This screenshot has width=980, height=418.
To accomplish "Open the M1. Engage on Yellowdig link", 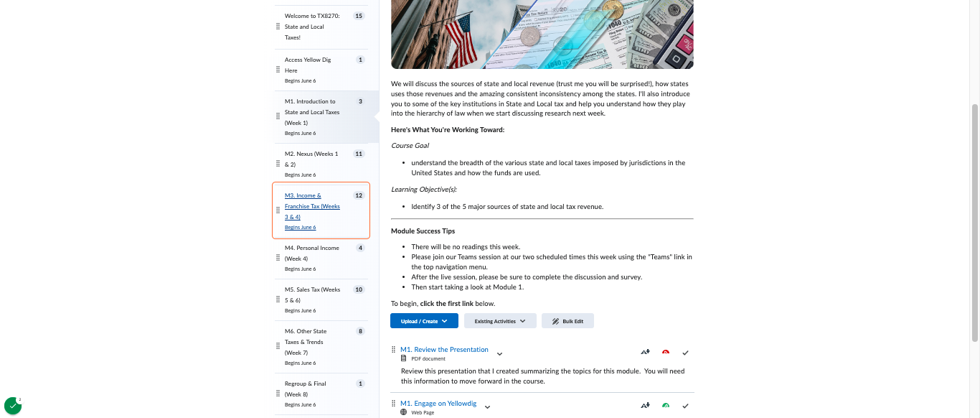I will tap(438, 404).
